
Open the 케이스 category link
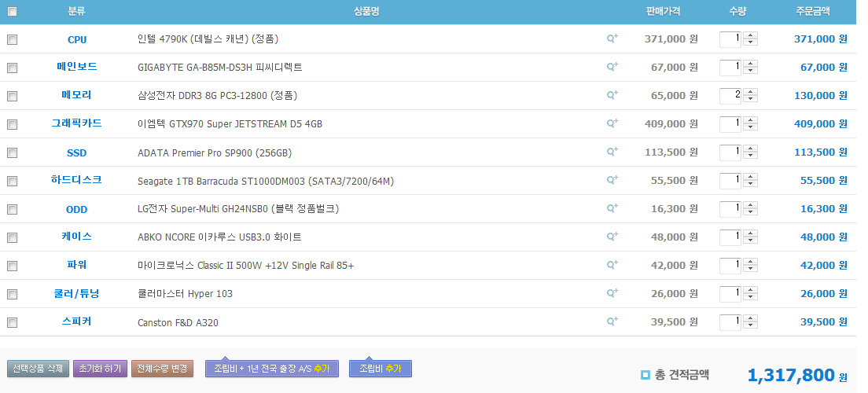pyautogui.click(x=77, y=237)
